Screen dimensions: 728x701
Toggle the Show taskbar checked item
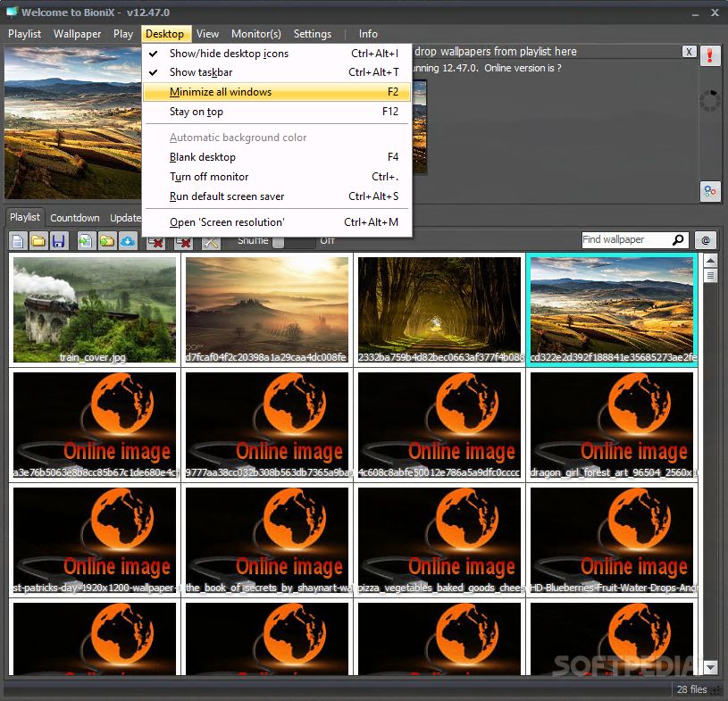point(277,72)
